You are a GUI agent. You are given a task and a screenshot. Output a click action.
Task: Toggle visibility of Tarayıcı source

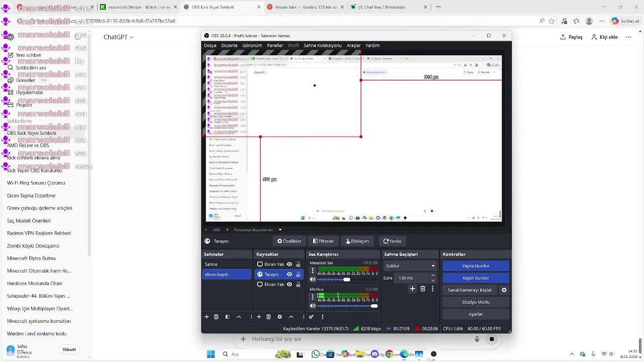tap(289, 275)
